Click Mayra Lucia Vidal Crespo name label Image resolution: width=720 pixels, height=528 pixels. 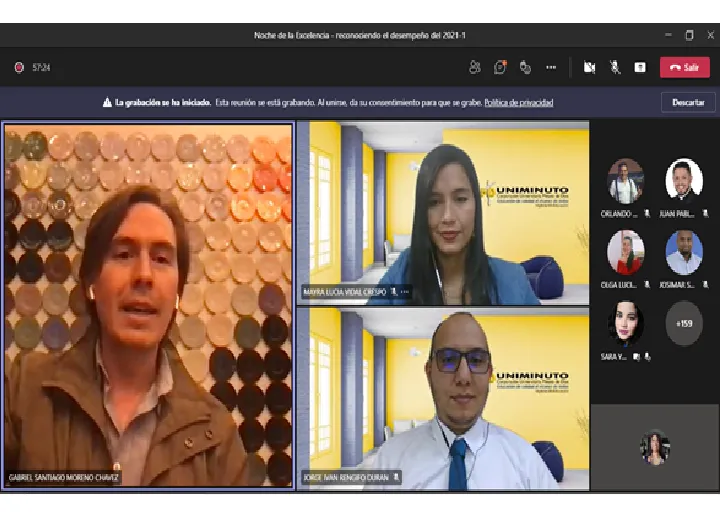pos(345,292)
